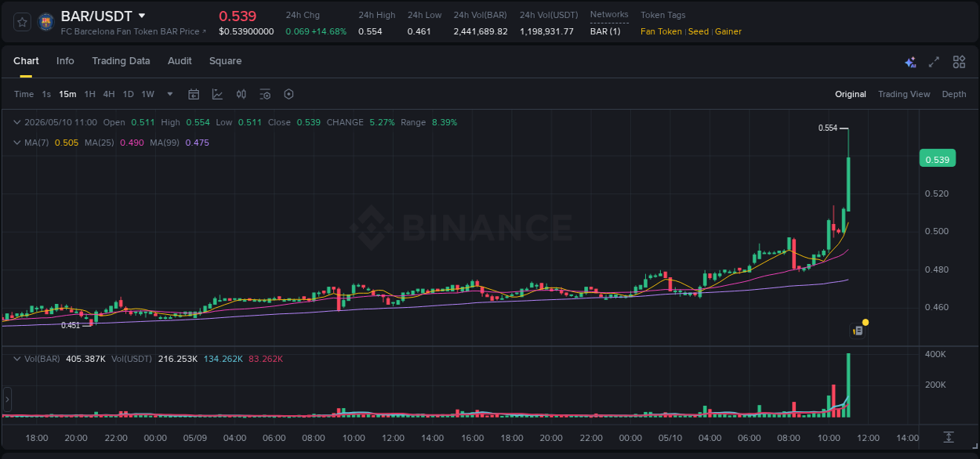Screen dimensions: 980x459
Task: Add BAR/USDT to favorites with the star icon
Action: click(x=23, y=22)
